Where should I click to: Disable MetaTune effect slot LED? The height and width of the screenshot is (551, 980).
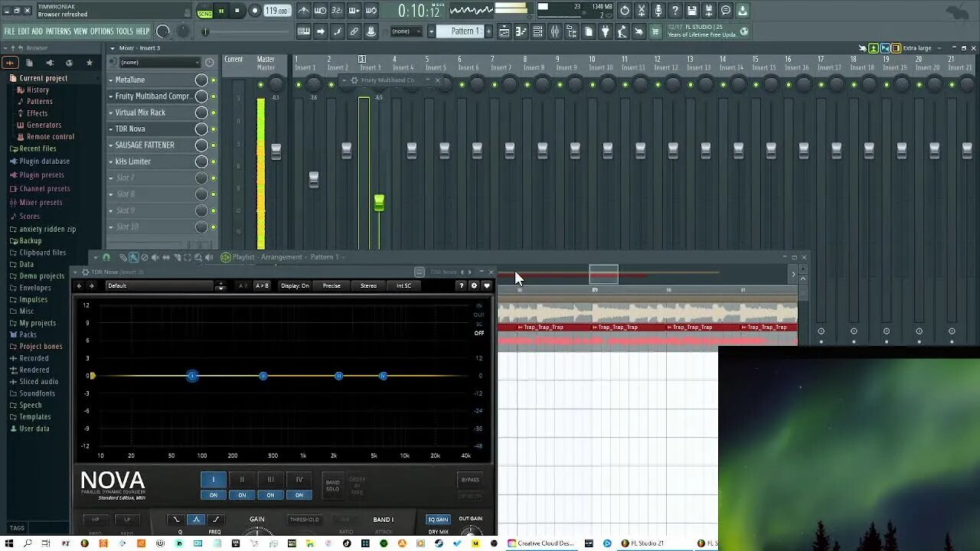(x=214, y=80)
